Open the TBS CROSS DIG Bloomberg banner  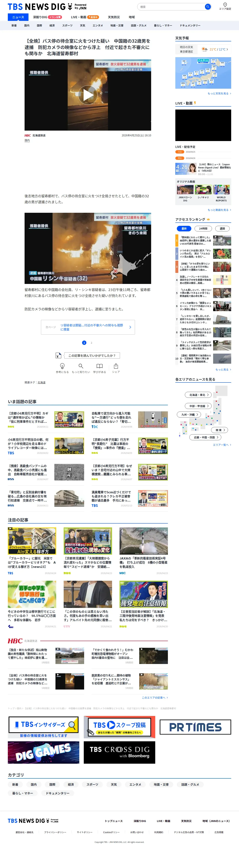[x=119, y=752]
